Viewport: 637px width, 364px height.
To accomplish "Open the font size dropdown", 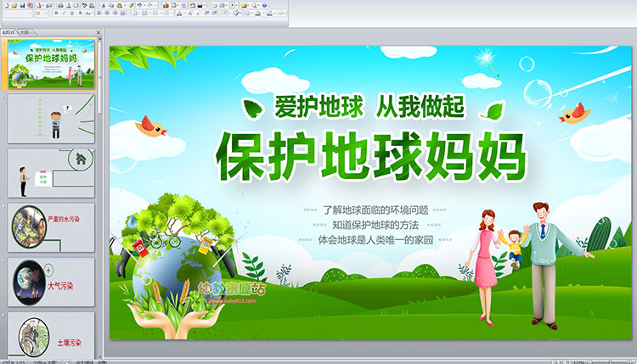I will [x=46, y=14].
